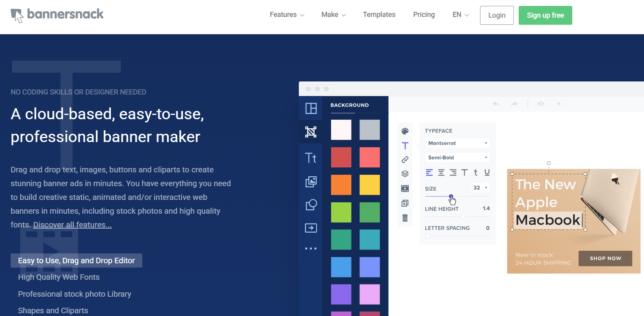Pick the lime green background swatch

point(341,212)
